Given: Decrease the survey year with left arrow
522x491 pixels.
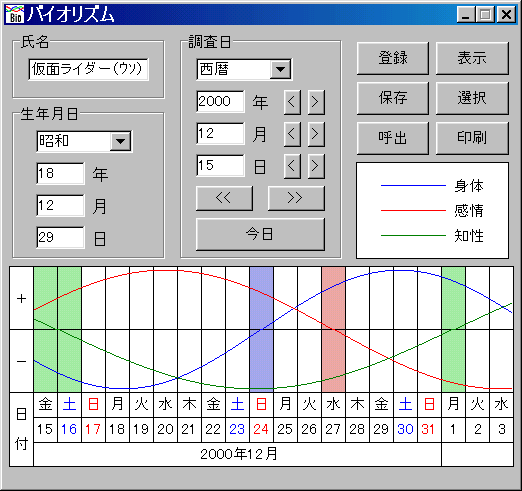Looking at the screenshot, I should (x=292, y=102).
